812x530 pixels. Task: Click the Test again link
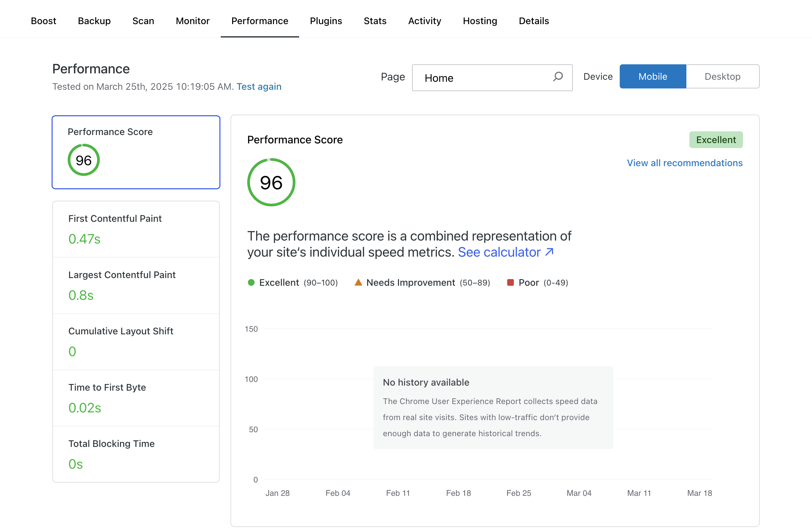tap(259, 87)
